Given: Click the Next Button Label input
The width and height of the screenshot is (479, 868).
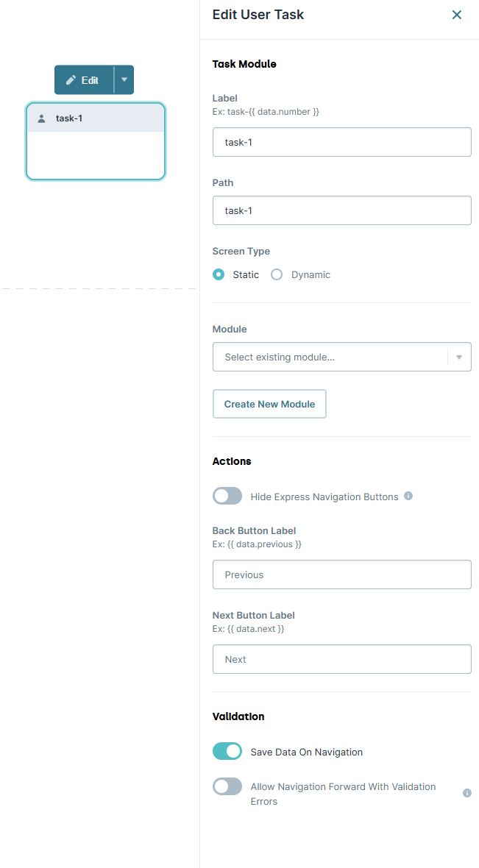Looking at the screenshot, I should [342, 658].
